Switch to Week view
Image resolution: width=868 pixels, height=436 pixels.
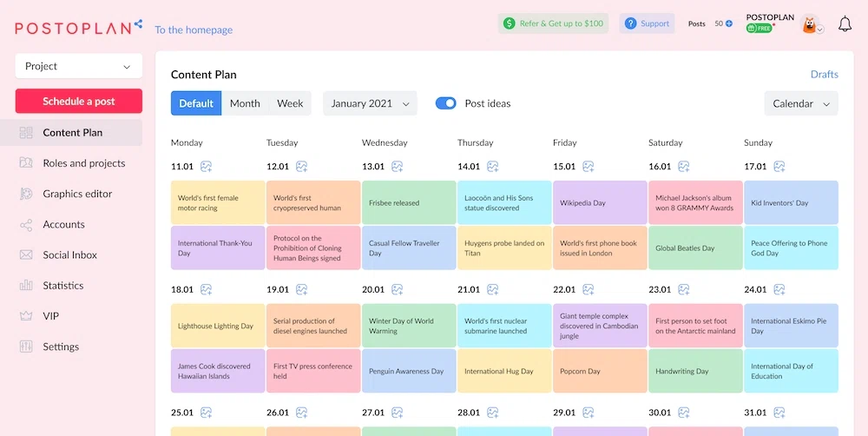click(290, 103)
